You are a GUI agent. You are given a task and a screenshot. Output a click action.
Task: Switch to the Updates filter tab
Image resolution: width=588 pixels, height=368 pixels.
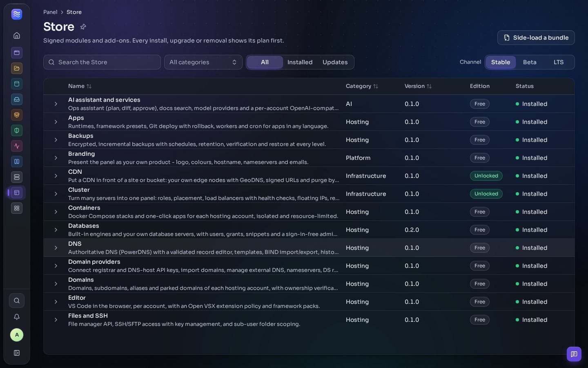point(335,62)
